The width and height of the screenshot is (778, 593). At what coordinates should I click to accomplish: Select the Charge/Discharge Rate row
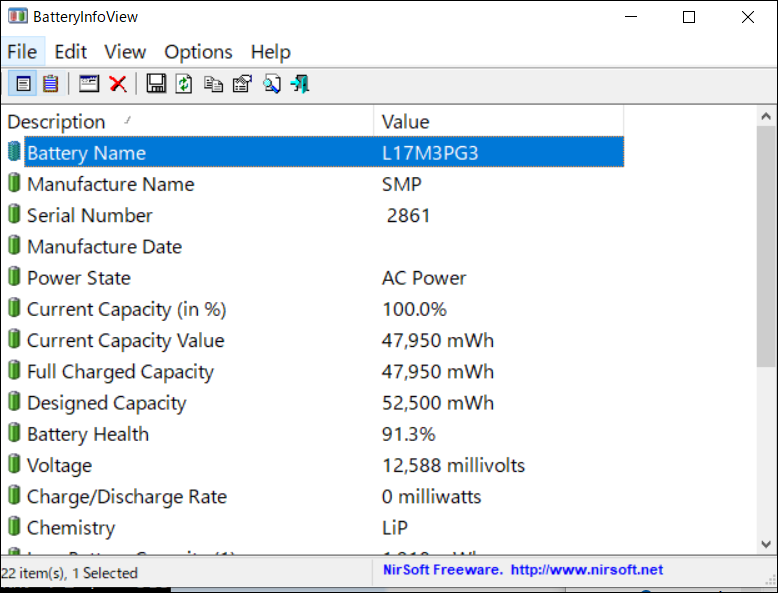click(316, 497)
